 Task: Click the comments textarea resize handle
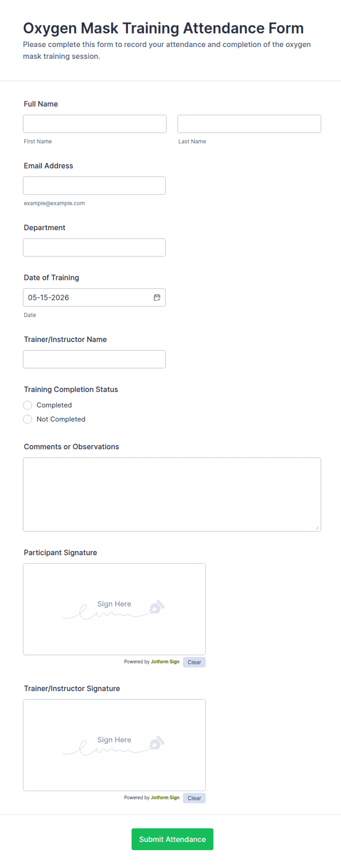(317, 527)
